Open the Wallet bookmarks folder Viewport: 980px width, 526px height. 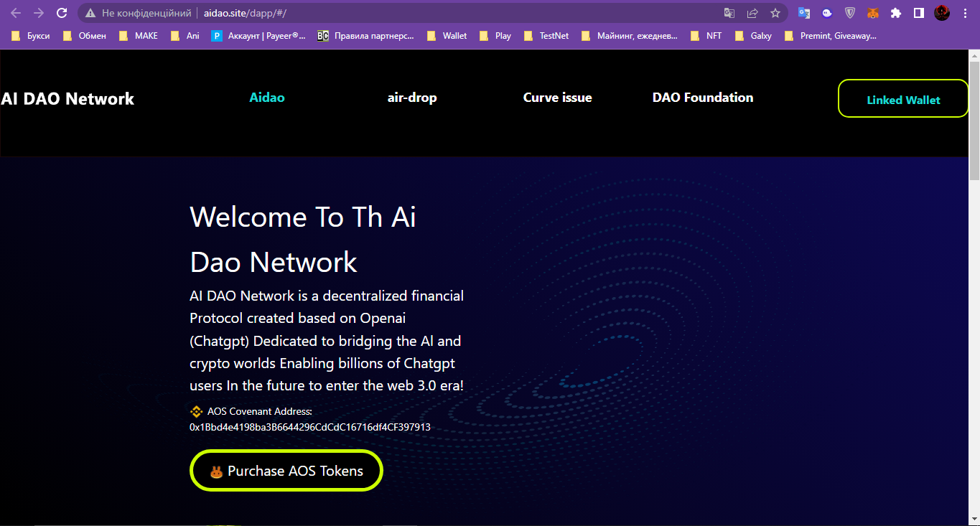[x=447, y=35]
